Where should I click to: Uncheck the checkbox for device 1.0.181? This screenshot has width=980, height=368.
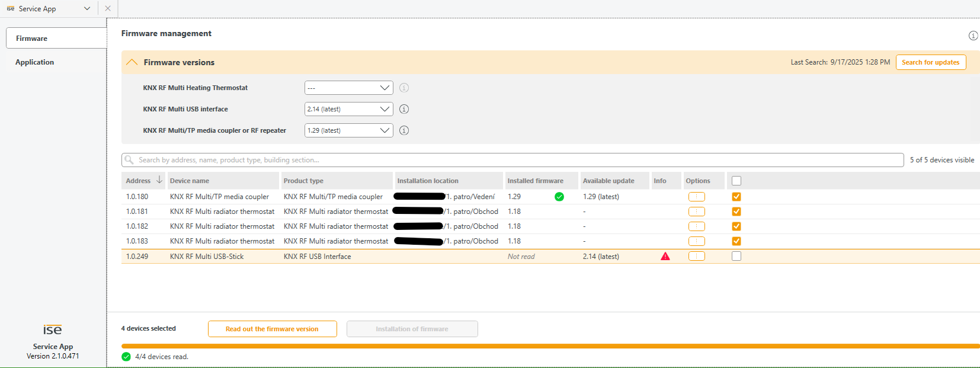(x=736, y=212)
